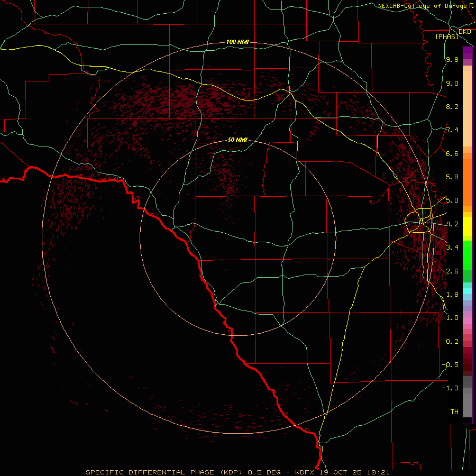
Task: Click the 0.2 value on the color scale
Action: 452,342
